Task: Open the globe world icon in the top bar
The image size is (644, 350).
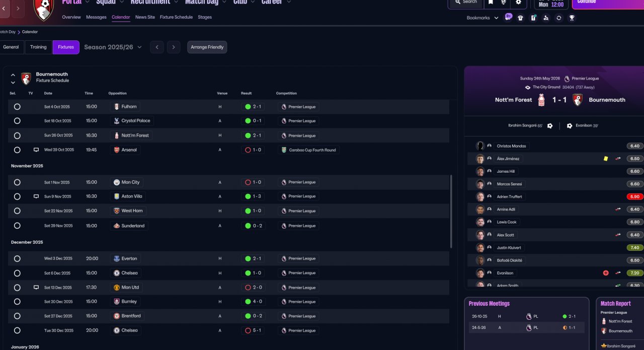Action: click(x=504, y=2)
